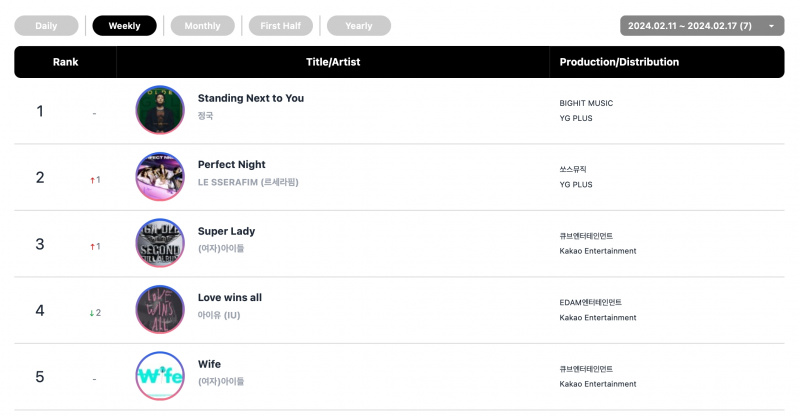Open the Perfect Night song title link
Screen dimensions: 800x416
[x=232, y=164]
